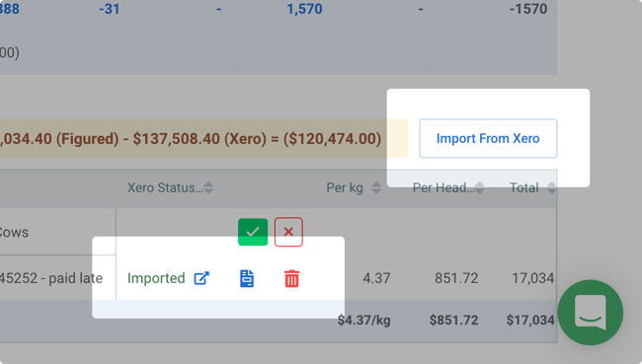Sort by the Total column arrows
Image resolution: width=642 pixels, height=364 pixels.
pyautogui.click(x=551, y=187)
